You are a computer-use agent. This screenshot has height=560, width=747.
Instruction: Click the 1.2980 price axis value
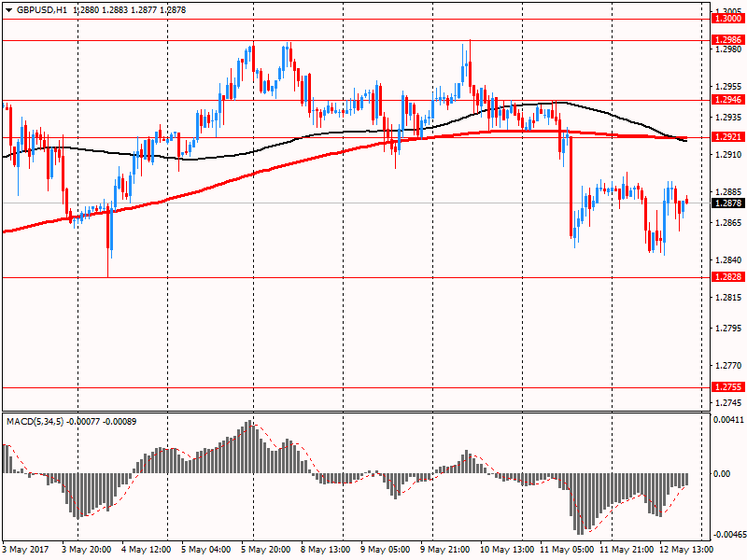tap(729, 49)
